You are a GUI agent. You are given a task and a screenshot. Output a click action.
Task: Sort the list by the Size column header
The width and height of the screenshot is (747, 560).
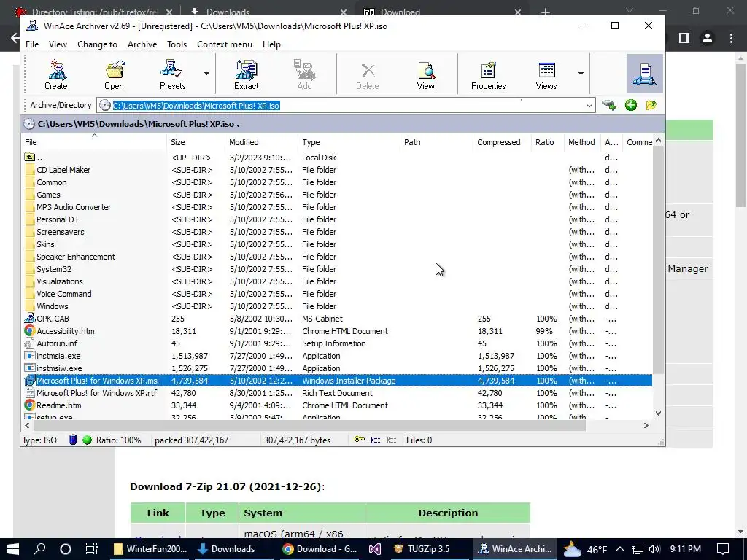(196, 142)
